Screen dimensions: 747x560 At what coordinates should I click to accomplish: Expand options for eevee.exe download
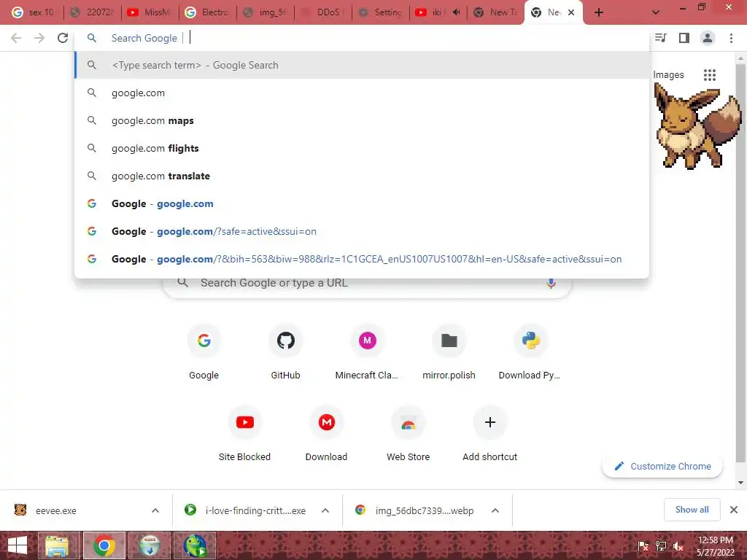tap(155, 510)
